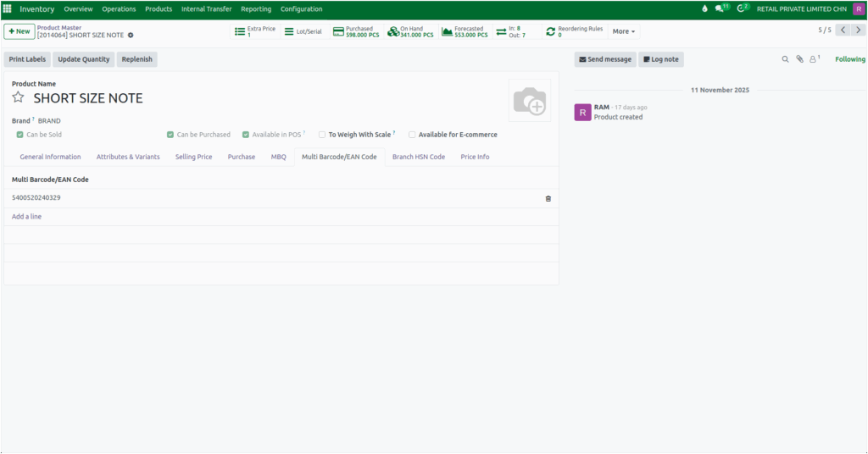Toggle Can be Sold checkbox
Viewport: 868px width, 454px height.
click(20, 135)
